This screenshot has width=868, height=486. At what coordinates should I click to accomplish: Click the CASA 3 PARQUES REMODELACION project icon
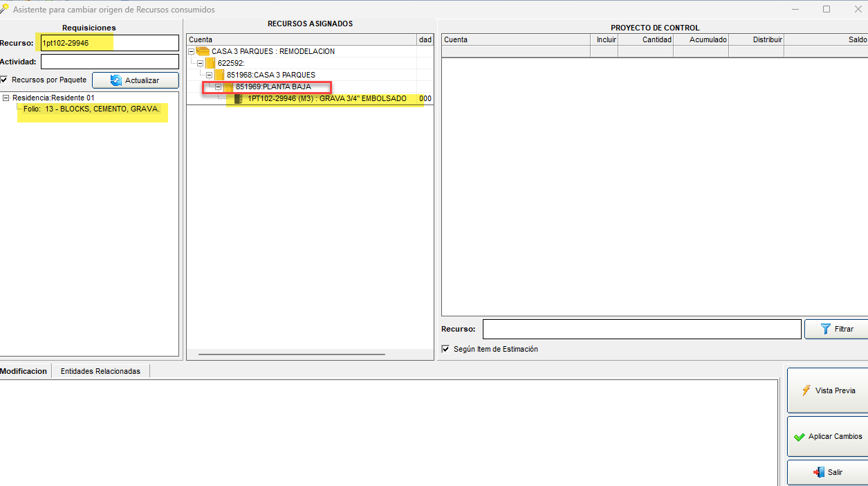click(x=203, y=51)
